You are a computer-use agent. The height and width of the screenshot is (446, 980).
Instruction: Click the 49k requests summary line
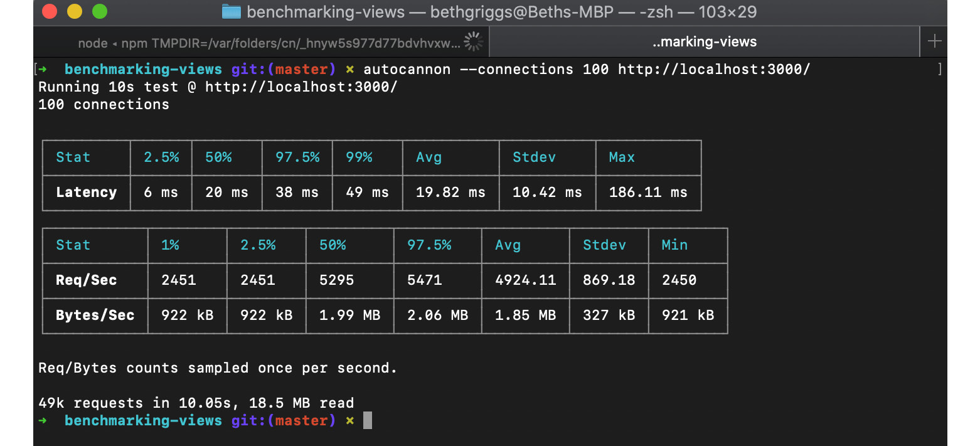pyautogui.click(x=196, y=403)
